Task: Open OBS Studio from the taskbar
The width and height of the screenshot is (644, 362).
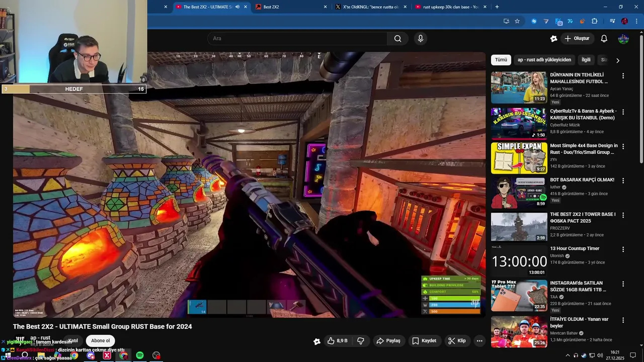Action: [x=156, y=355]
